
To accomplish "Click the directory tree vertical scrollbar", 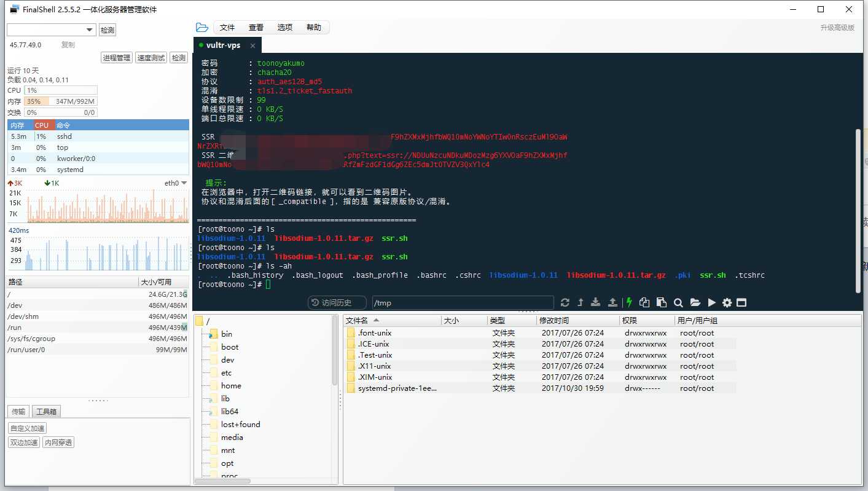I will 335,350.
